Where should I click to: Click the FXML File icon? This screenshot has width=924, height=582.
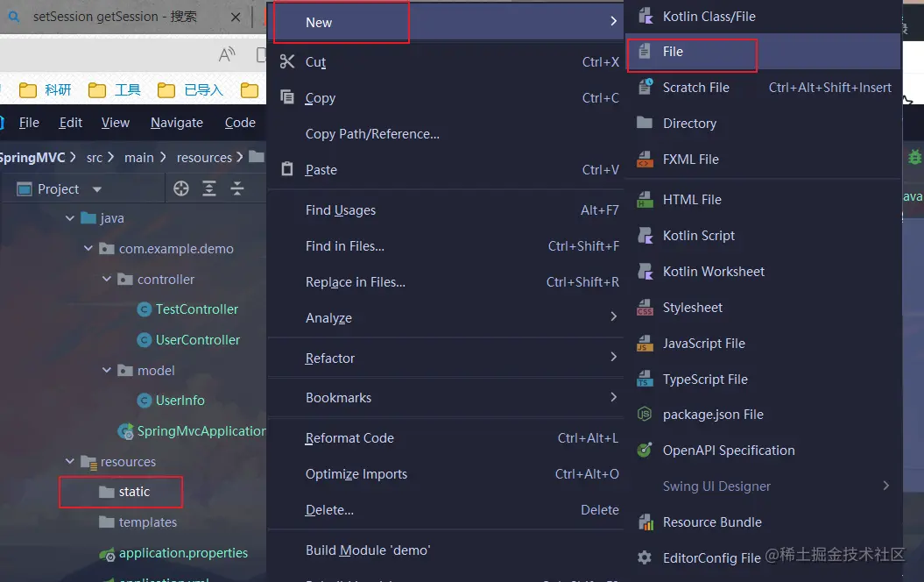click(x=645, y=160)
